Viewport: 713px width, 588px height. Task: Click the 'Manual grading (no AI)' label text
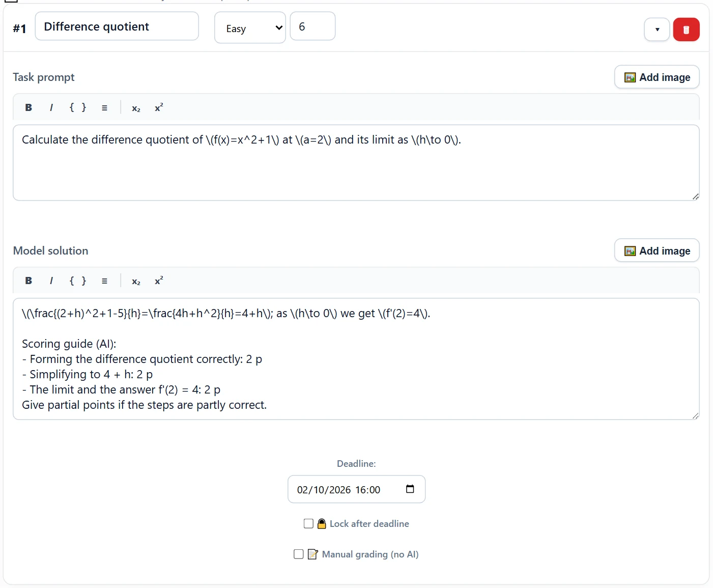[x=370, y=554]
